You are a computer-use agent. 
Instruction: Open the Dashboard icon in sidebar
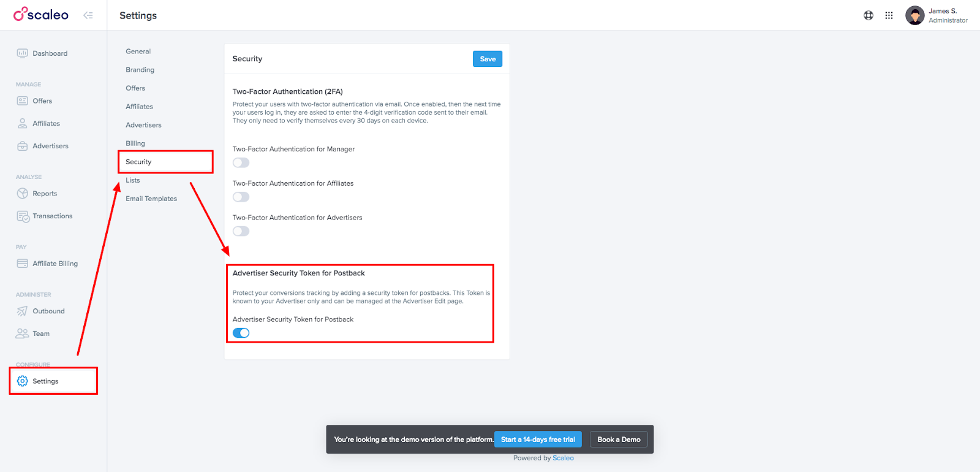[x=23, y=53]
